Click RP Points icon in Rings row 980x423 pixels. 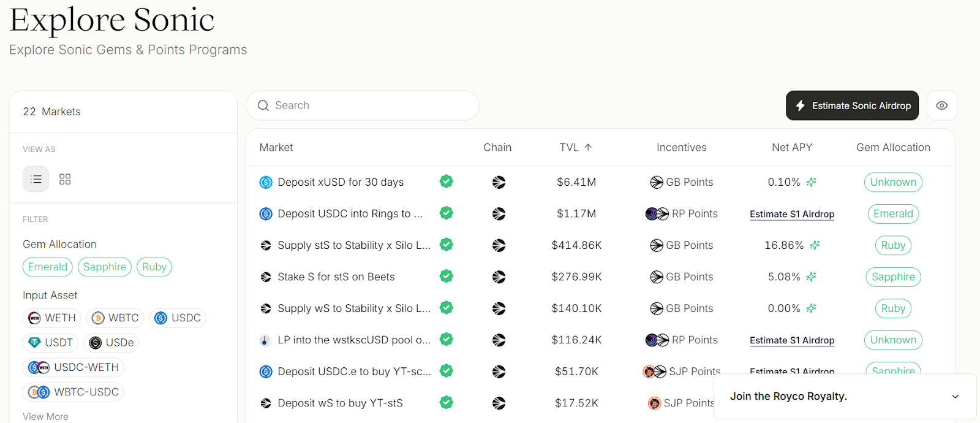657,214
